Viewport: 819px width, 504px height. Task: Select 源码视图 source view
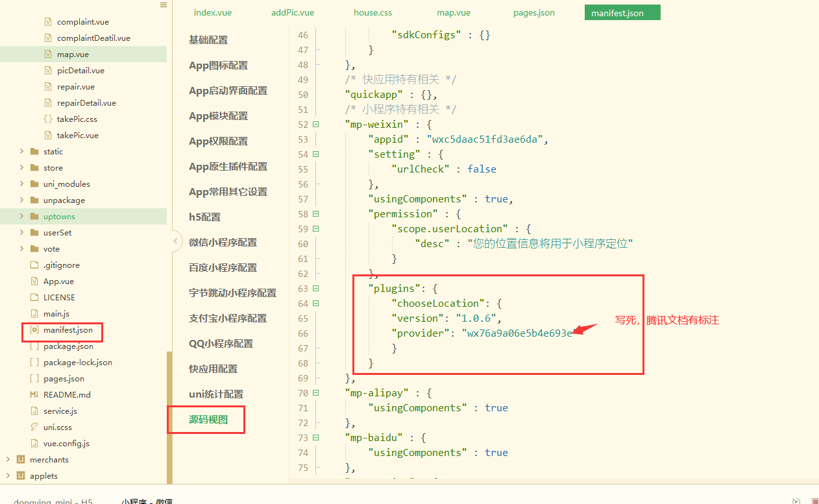pos(208,420)
